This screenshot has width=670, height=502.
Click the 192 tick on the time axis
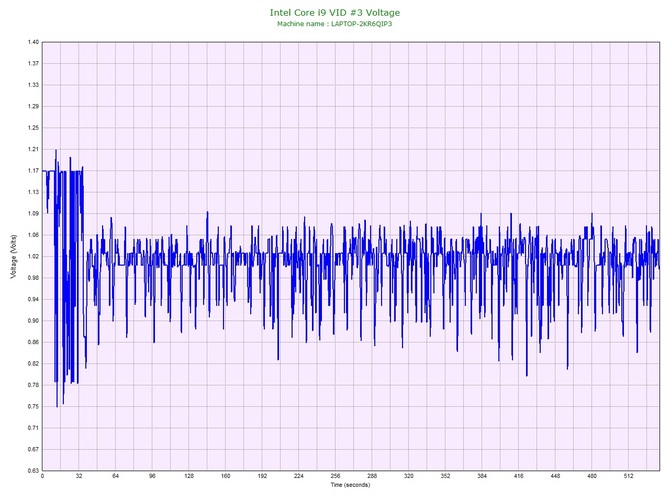262,476
